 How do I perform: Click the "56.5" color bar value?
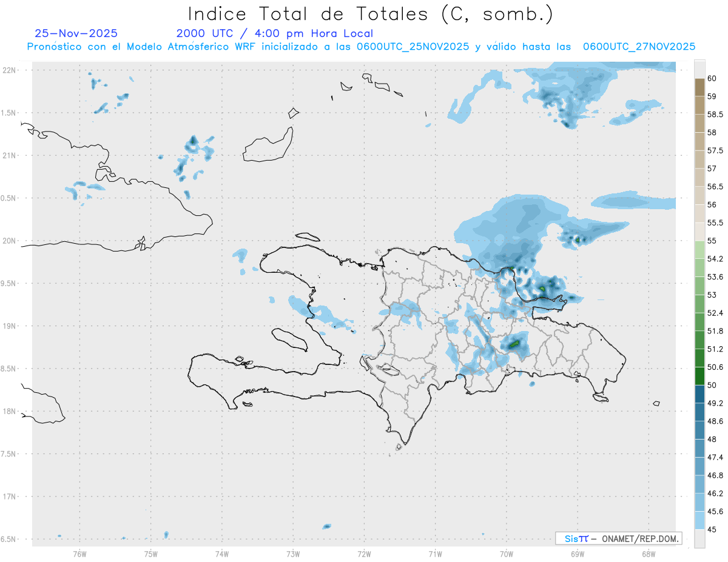click(x=716, y=187)
